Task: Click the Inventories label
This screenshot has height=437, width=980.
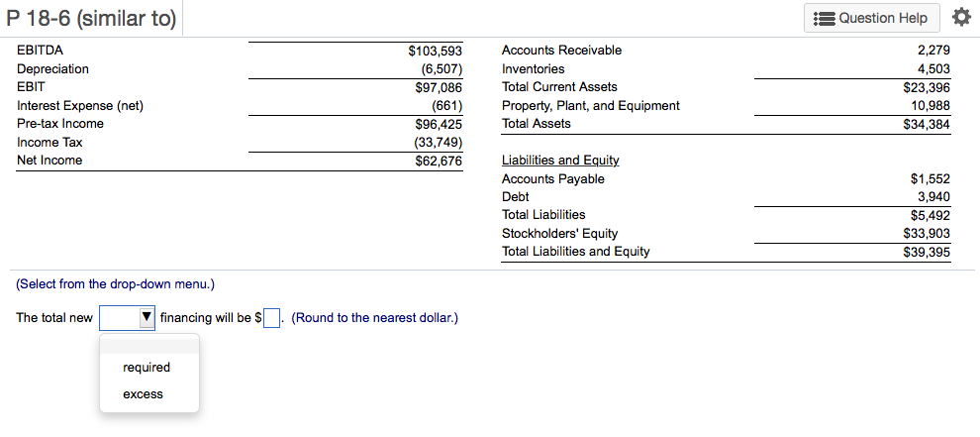Action: coord(534,68)
